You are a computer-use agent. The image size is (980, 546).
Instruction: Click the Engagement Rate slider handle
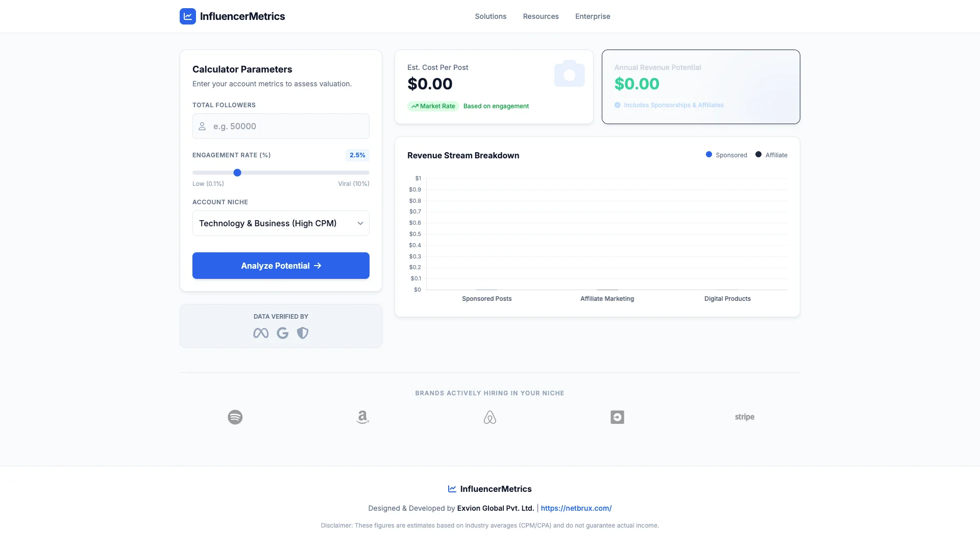pos(237,173)
